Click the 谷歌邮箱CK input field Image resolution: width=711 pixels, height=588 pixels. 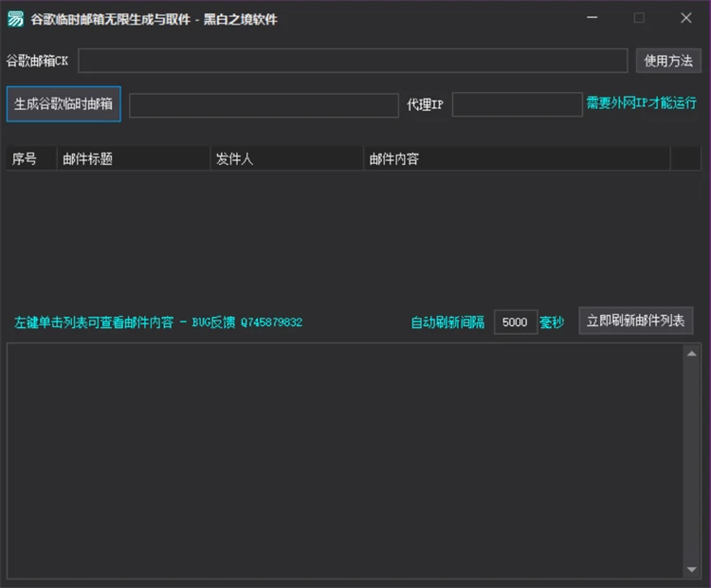[x=353, y=61]
